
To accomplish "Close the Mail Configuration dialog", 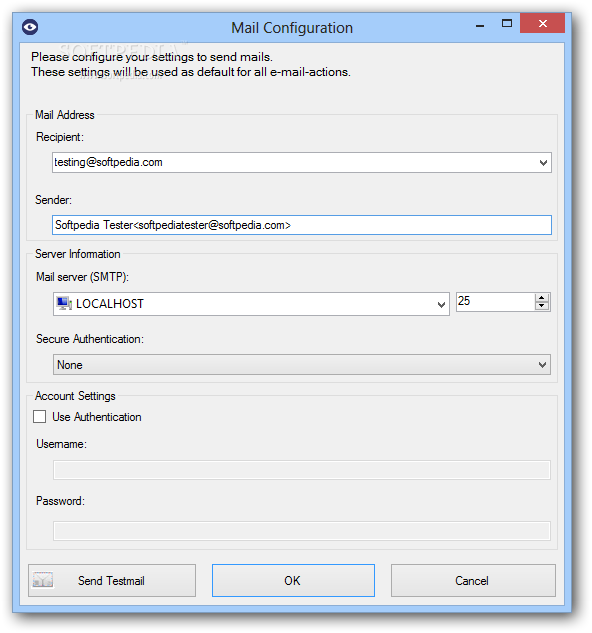I will coord(542,23).
